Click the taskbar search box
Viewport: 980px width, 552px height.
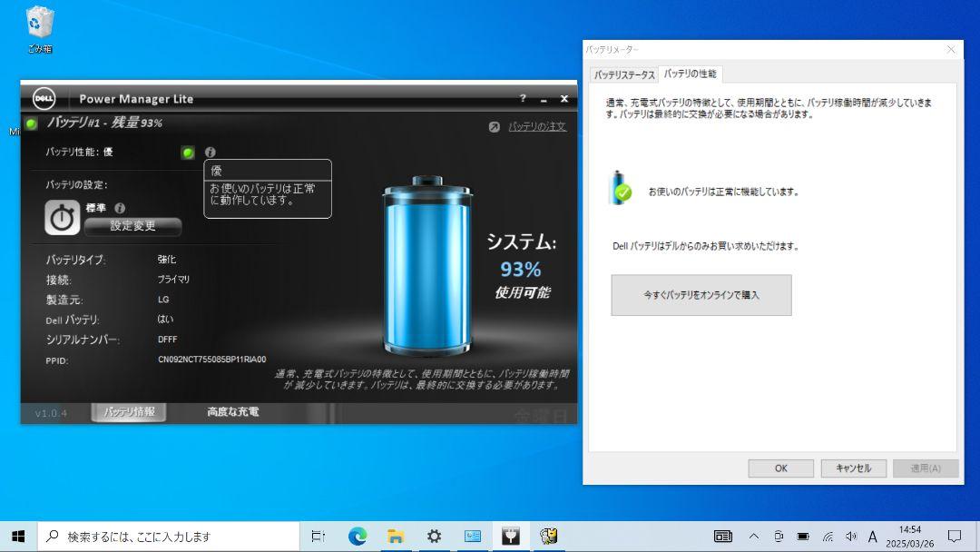pyautogui.click(x=169, y=537)
